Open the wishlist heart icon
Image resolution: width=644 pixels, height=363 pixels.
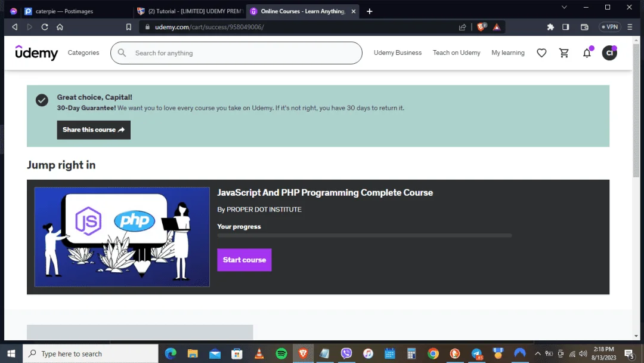click(541, 53)
